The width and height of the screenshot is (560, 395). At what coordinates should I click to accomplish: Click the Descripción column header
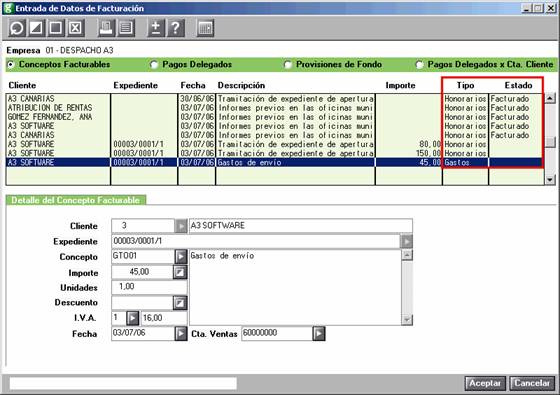pos(241,85)
